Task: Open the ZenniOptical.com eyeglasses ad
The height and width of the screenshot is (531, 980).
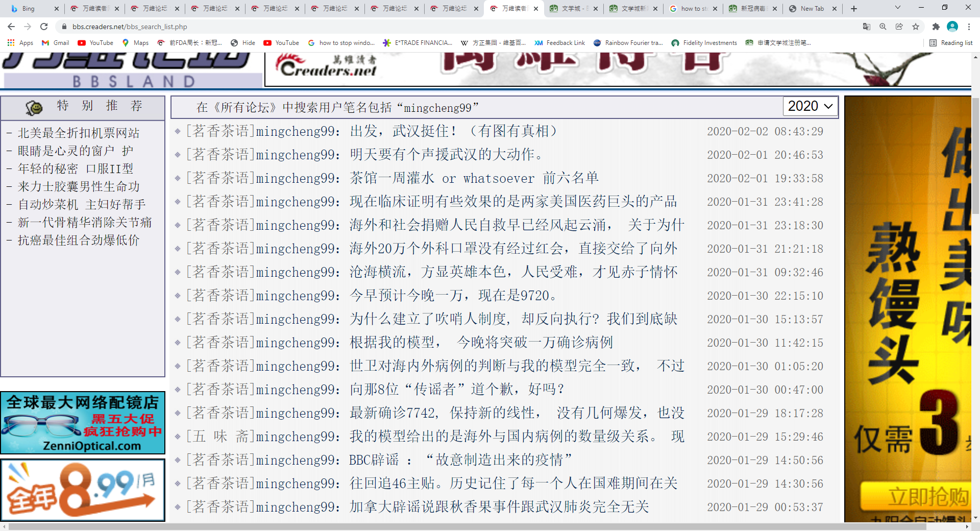Action: [x=83, y=423]
